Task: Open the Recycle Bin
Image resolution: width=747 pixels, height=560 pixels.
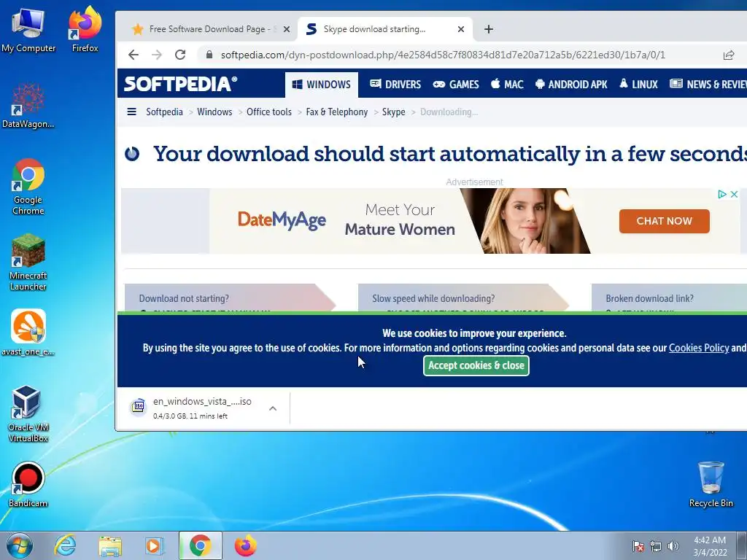Action: coord(711,484)
